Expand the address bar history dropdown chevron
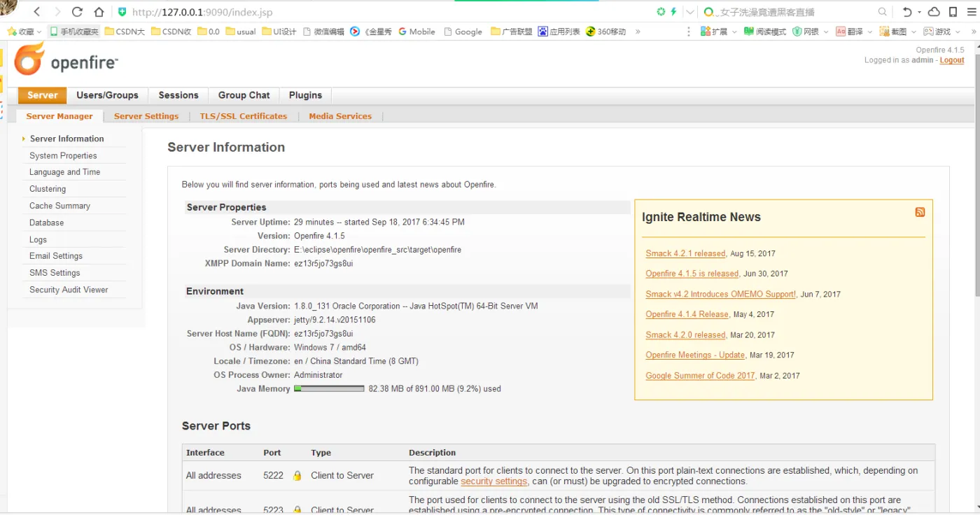This screenshot has height=515, width=980. pos(690,12)
